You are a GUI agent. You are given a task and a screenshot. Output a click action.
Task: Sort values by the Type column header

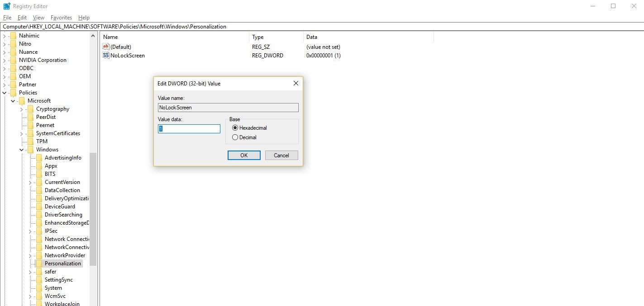point(276,37)
